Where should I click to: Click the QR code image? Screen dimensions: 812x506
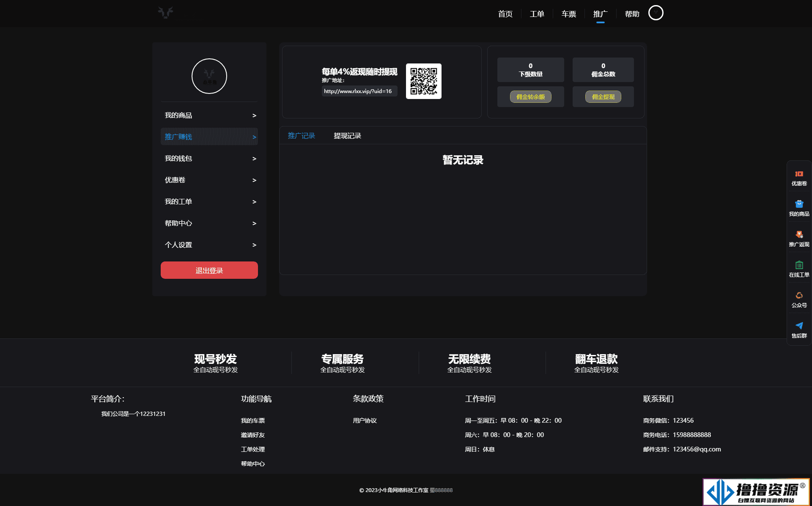(423, 81)
